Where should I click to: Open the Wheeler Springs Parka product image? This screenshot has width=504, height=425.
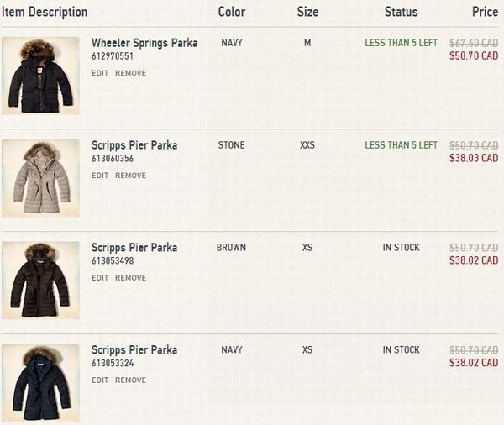[40, 76]
